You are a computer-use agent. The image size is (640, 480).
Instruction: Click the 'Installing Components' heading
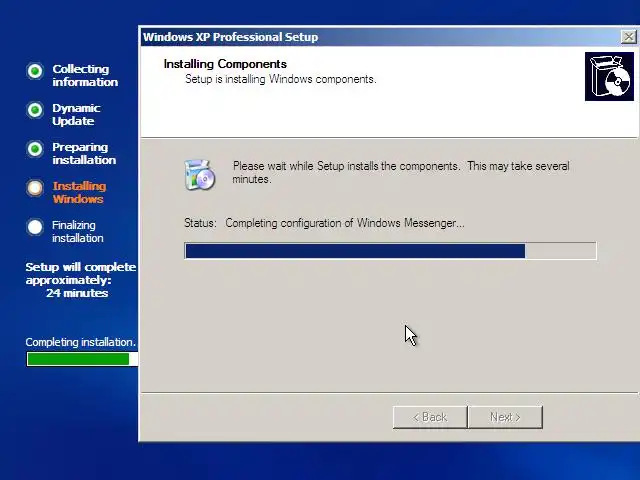[x=225, y=64]
